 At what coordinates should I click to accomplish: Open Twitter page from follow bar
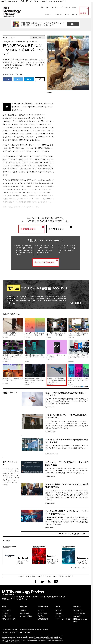click(x=42, y=581)
